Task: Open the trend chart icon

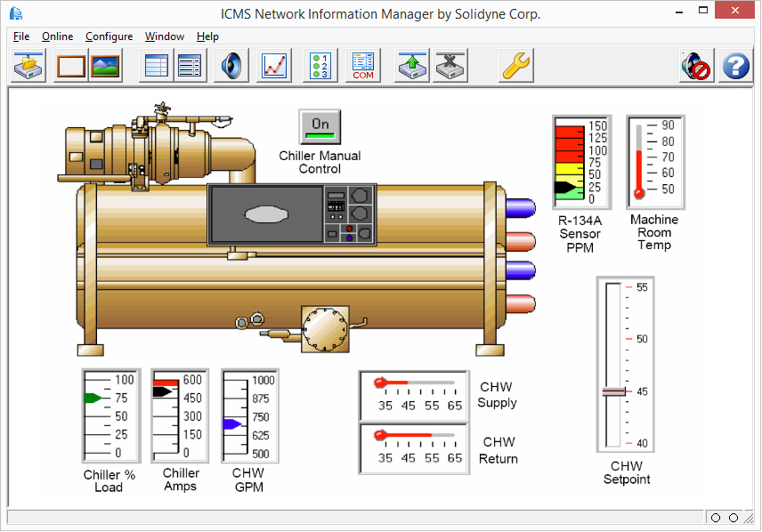Action: 273,65
